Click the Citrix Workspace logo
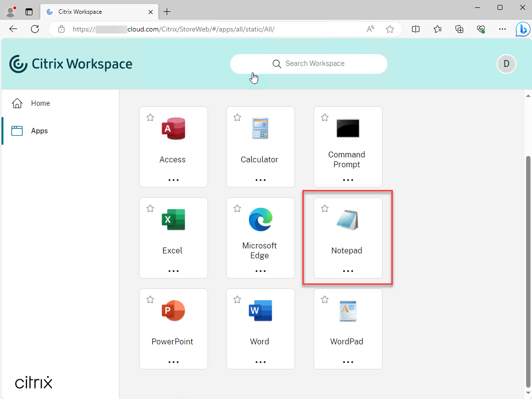Image resolution: width=532 pixels, height=399 pixels. pos(71,64)
